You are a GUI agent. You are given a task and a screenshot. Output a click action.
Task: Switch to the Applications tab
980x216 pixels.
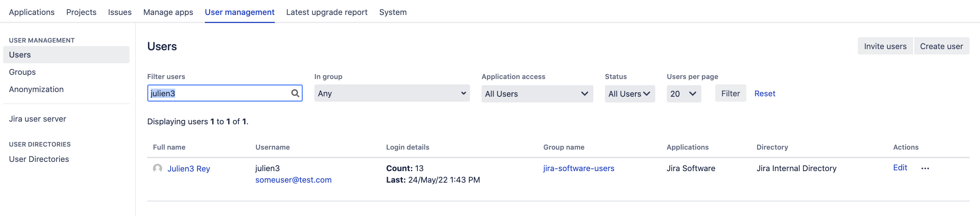(x=32, y=12)
